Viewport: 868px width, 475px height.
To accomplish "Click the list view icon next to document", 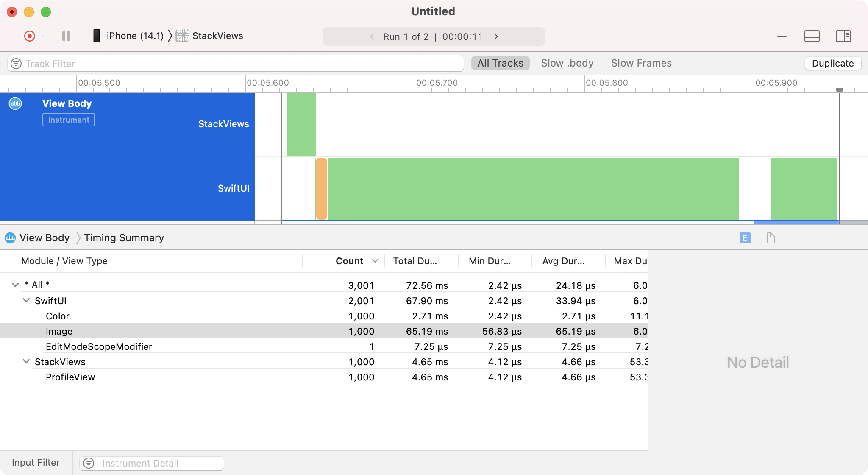I will point(745,238).
